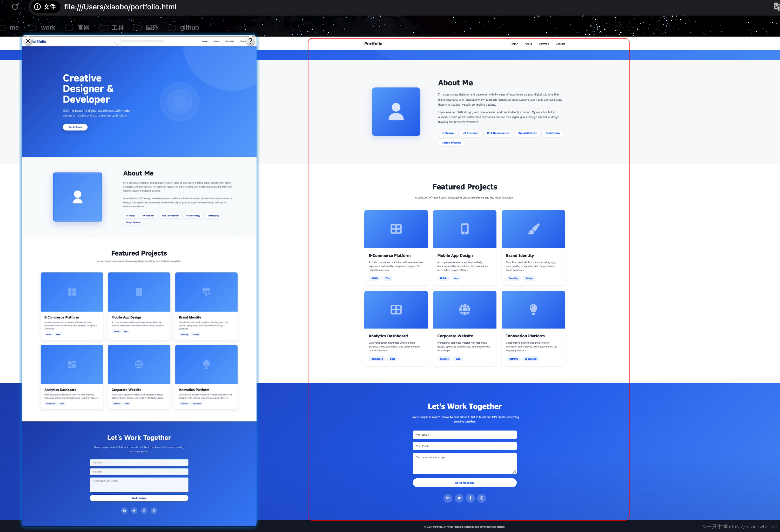Click the question mark help icon

(250, 41)
